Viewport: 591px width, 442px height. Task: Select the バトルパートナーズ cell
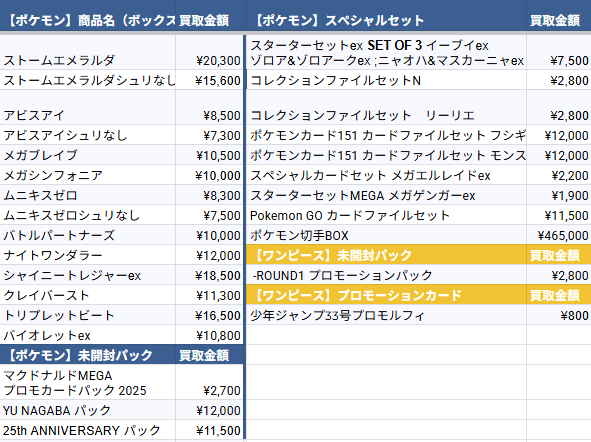pos(87,235)
